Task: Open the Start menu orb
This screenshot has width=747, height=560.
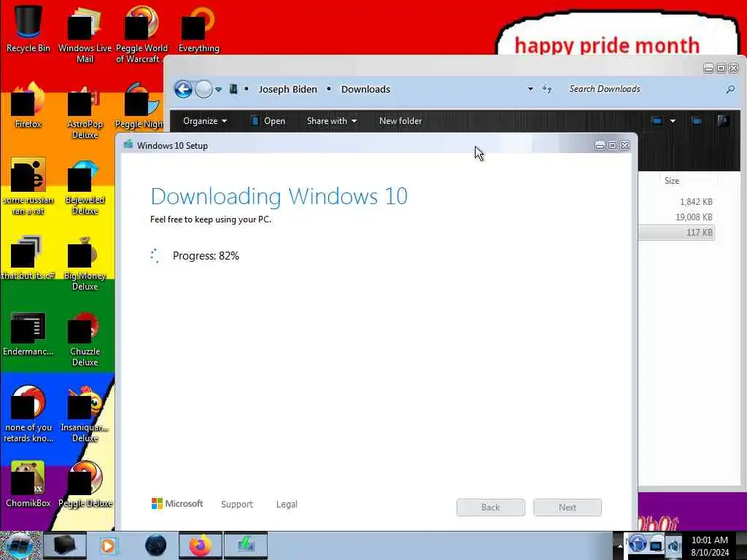Action: tap(20, 545)
